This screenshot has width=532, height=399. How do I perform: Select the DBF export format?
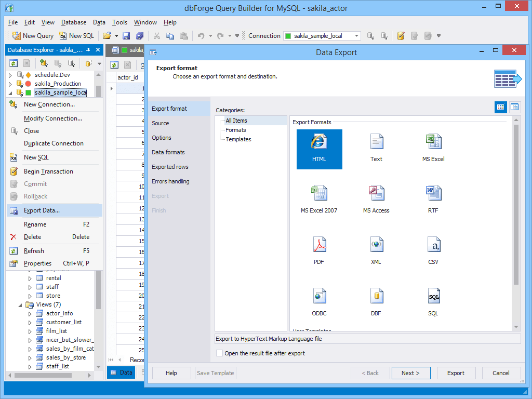point(376,301)
